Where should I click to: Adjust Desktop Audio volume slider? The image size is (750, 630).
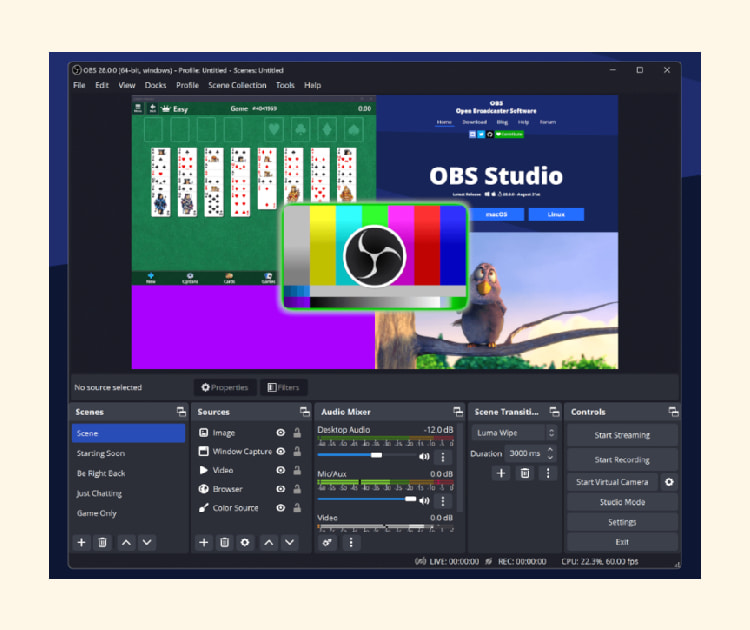click(367, 455)
